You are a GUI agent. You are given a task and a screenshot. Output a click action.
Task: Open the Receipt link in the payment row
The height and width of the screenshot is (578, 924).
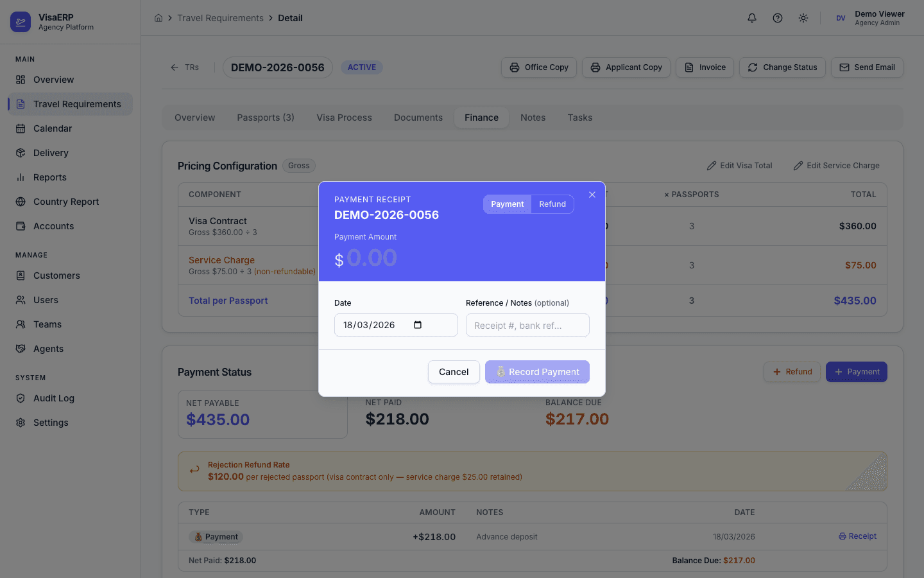(858, 536)
